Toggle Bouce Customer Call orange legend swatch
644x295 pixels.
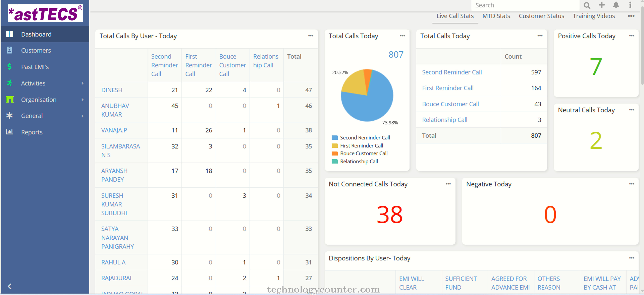[x=334, y=153]
